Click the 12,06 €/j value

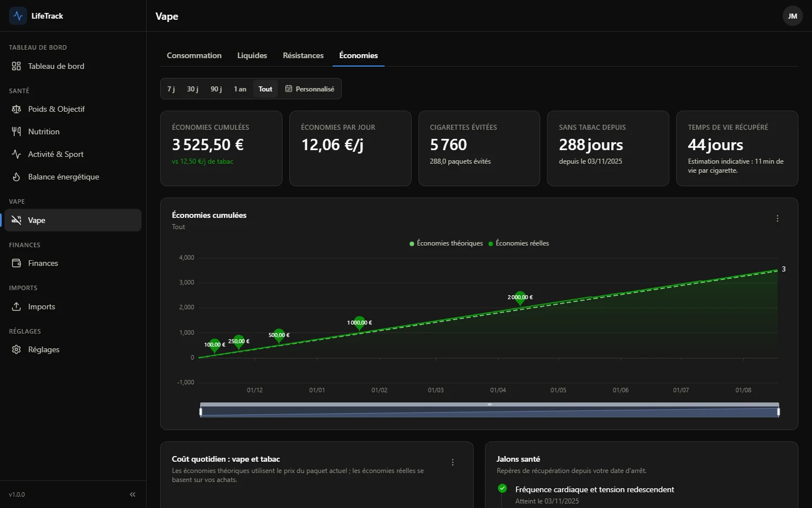(332, 144)
